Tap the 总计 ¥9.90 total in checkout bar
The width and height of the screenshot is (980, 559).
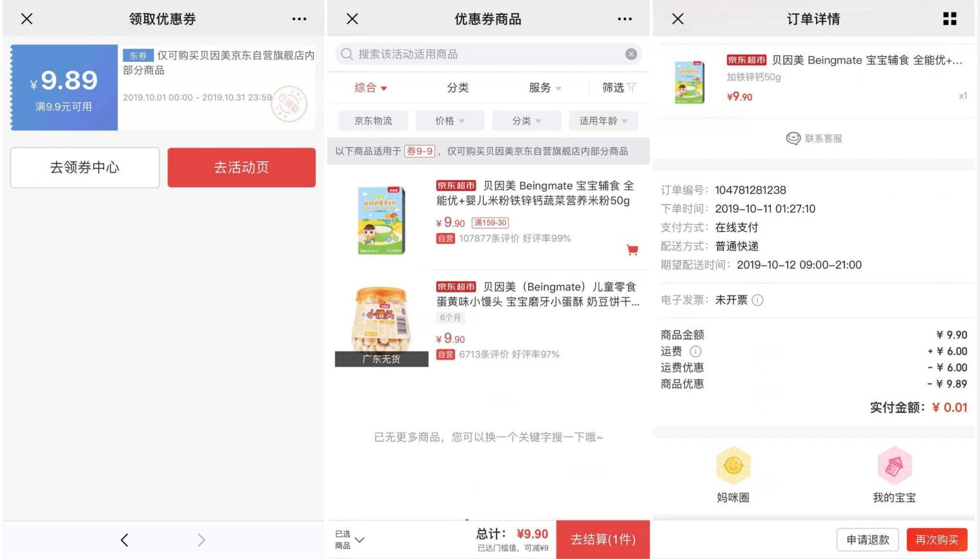(513, 534)
